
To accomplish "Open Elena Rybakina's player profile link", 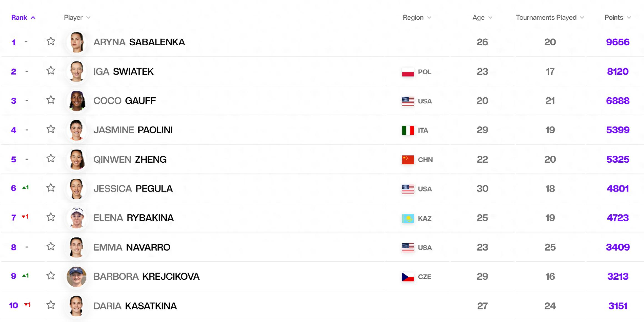I will pos(133,218).
